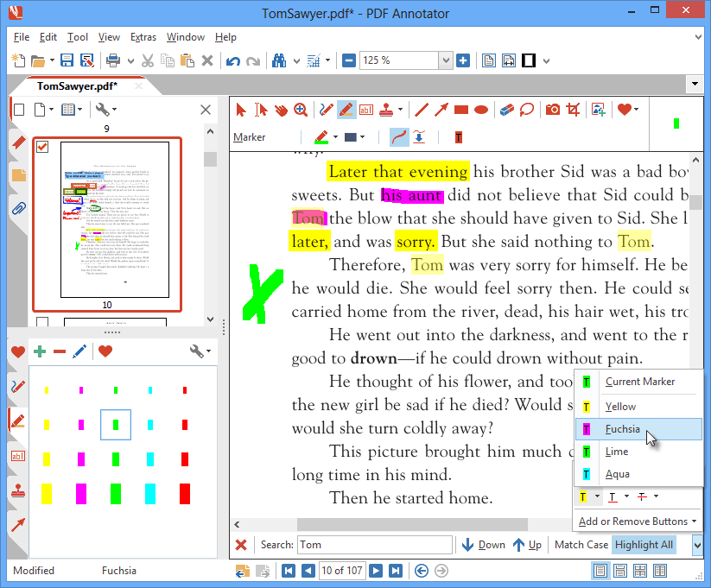This screenshot has height=588, width=711.
Task: Click the Print icon
Action: [112, 60]
